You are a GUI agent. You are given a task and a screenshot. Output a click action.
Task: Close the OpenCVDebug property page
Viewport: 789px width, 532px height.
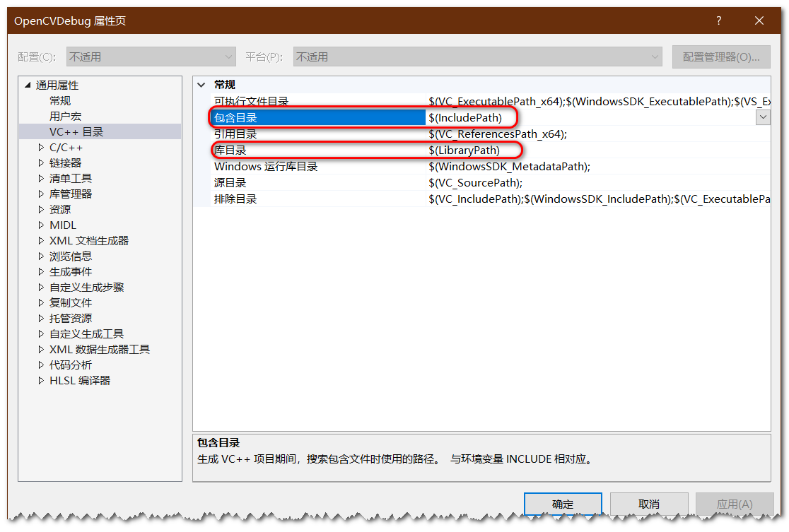(759, 20)
